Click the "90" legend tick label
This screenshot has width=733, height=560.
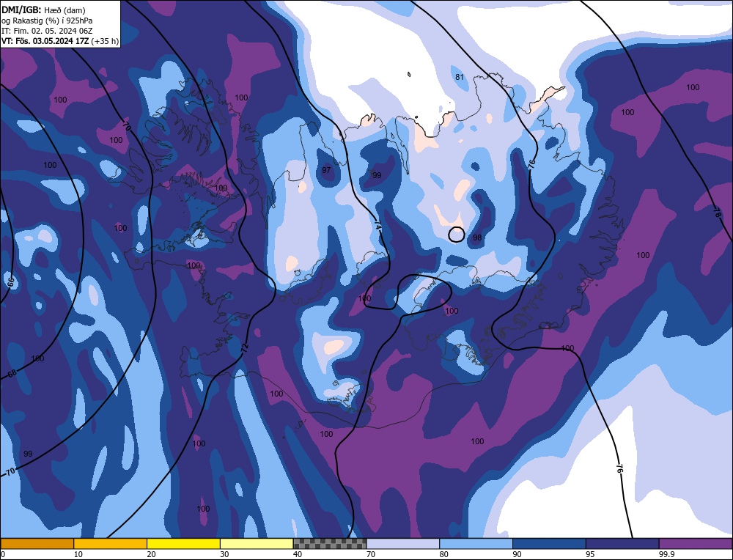pos(517,554)
